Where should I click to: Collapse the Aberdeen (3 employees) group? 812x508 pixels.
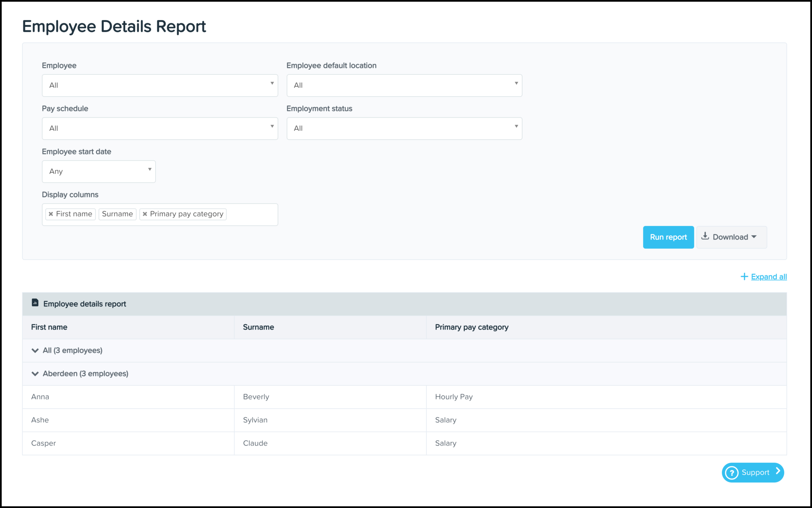click(x=35, y=373)
